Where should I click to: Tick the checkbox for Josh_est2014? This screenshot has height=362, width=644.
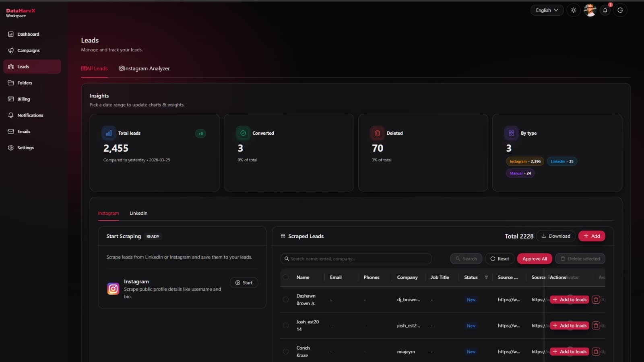click(286, 326)
